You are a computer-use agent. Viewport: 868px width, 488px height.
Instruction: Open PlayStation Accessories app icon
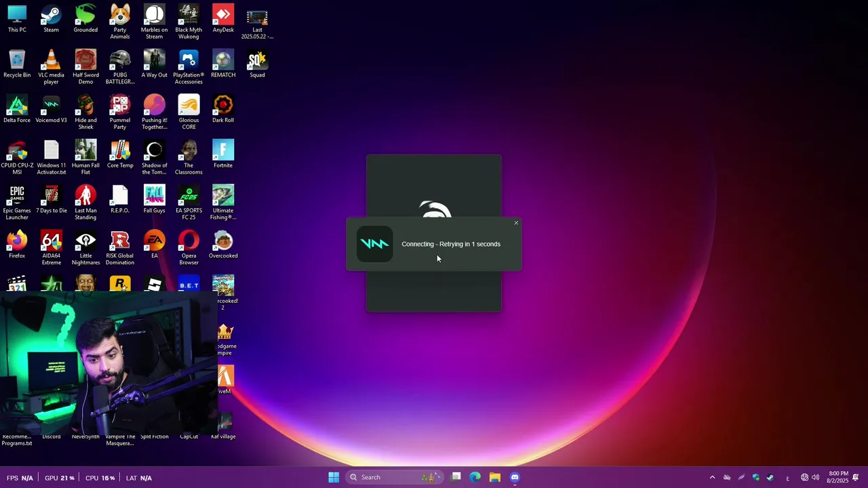coord(189,66)
